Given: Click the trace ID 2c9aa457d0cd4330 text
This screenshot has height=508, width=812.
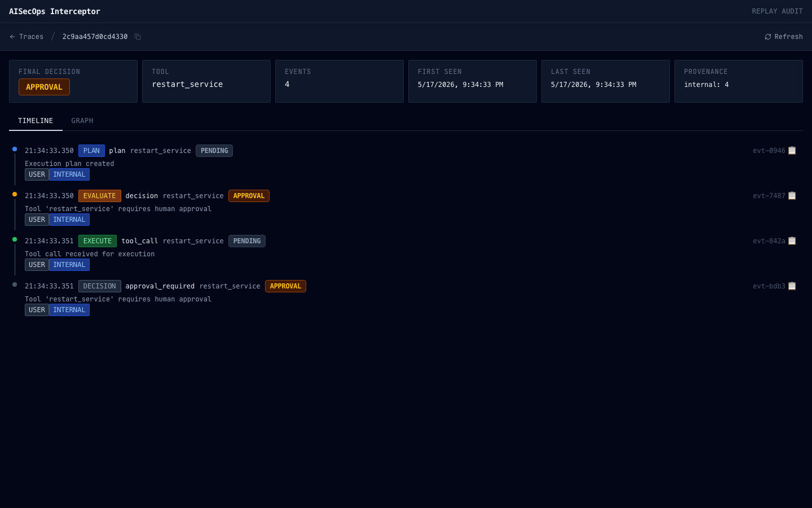Looking at the screenshot, I should [95, 37].
